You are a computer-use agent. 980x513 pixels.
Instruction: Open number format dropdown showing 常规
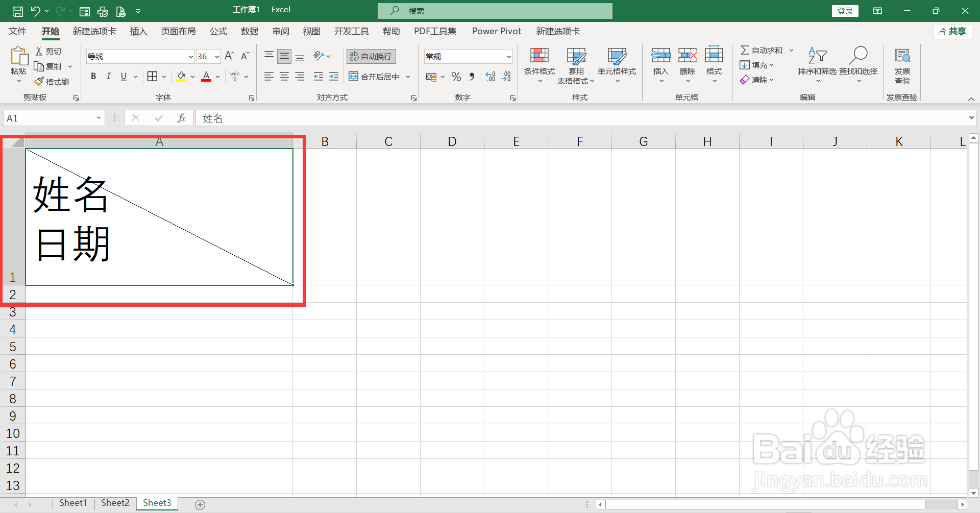point(509,56)
